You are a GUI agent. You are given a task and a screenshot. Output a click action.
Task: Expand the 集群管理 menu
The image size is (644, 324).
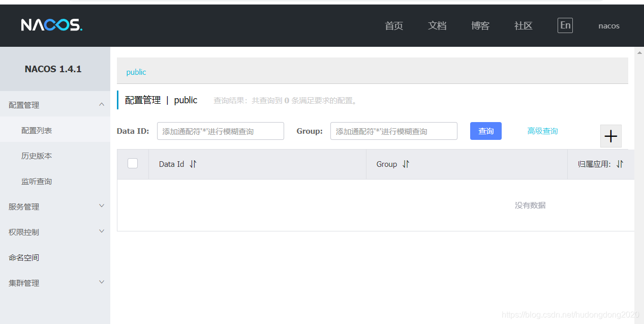[x=55, y=283]
